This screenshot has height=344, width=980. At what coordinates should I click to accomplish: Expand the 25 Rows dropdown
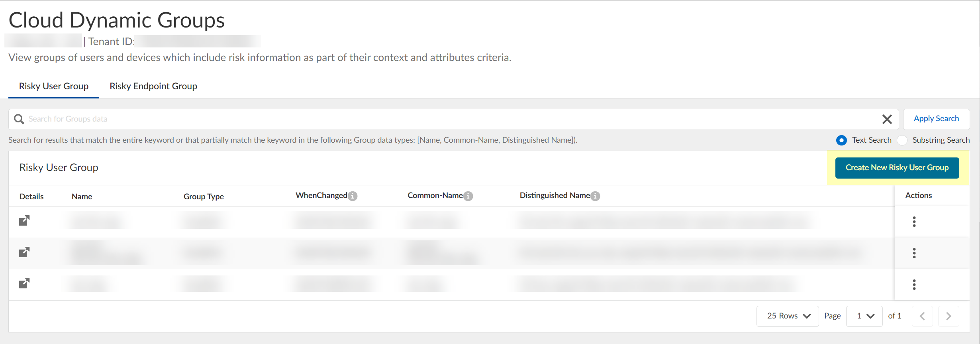(788, 316)
